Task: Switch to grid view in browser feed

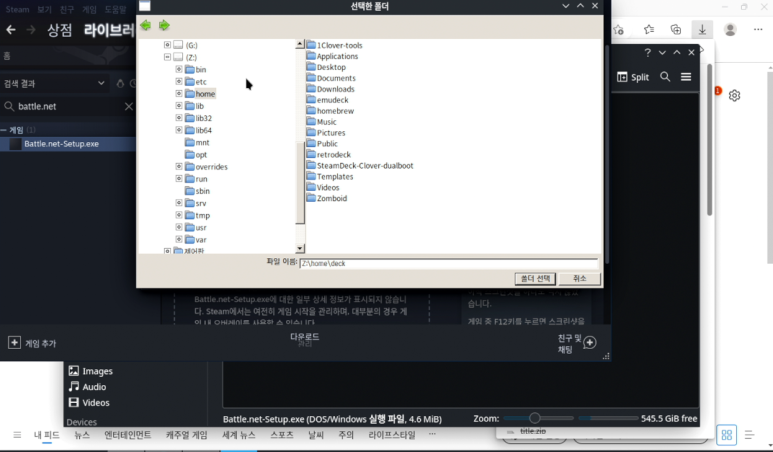Action: (x=727, y=435)
